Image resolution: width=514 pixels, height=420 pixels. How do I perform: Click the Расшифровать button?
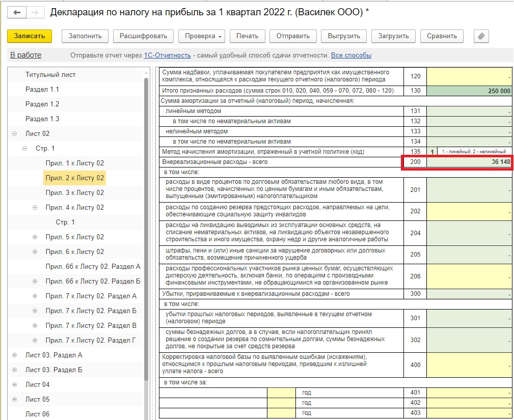pyautogui.click(x=143, y=36)
